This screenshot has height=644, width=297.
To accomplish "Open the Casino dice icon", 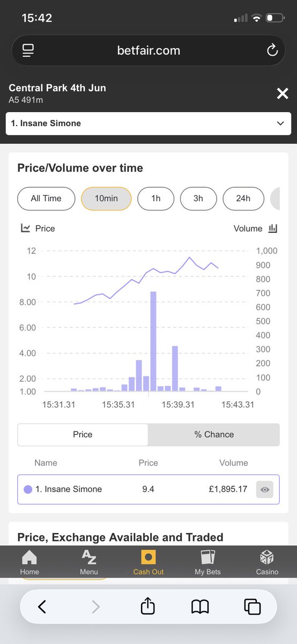I will click(267, 557).
